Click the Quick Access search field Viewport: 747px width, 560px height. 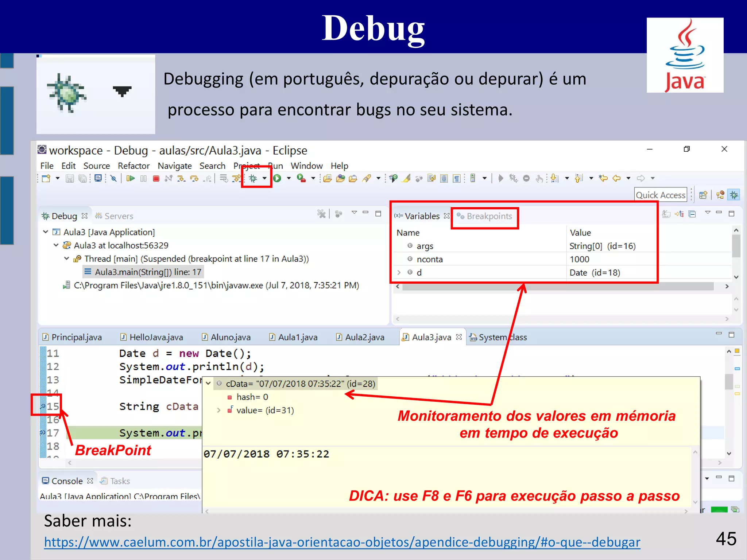click(x=661, y=195)
